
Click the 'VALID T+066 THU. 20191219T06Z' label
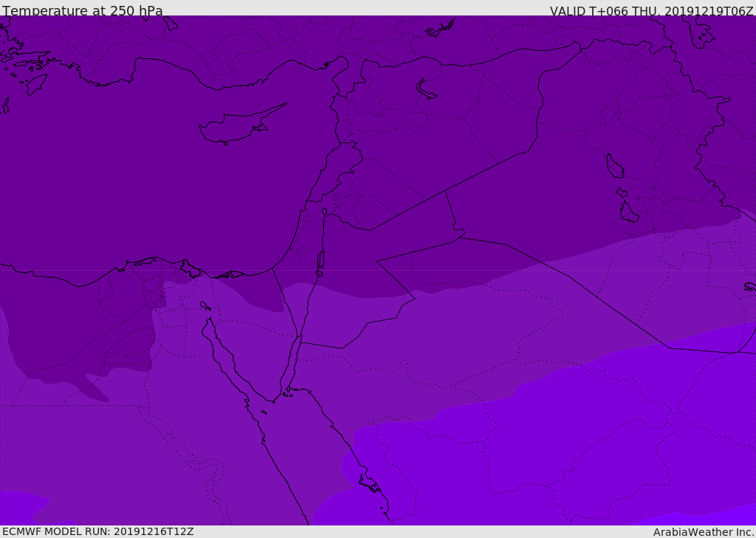[651, 11]
